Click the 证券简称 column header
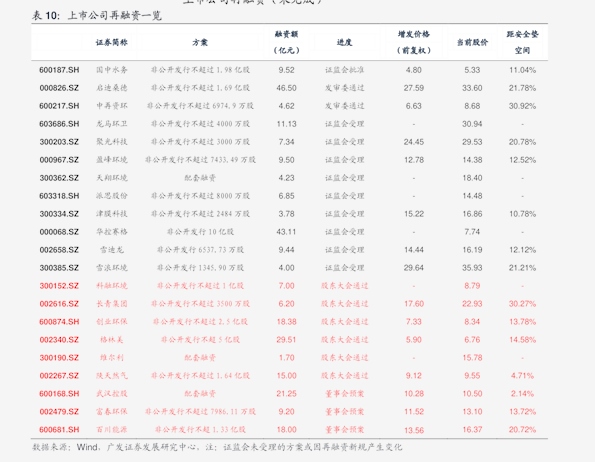The width and height of the screenshot is (595, 462). 112,42
